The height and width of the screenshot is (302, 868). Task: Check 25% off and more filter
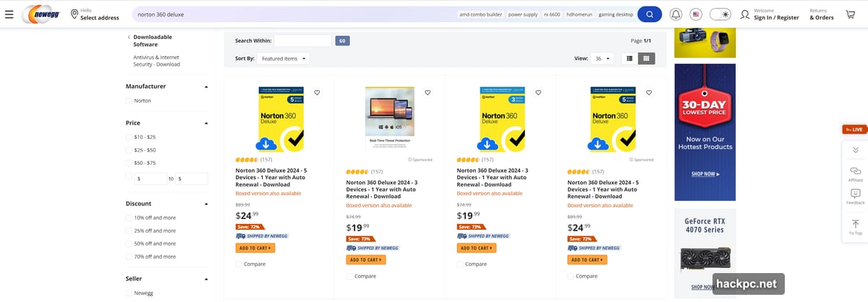(x=129, y=230)
